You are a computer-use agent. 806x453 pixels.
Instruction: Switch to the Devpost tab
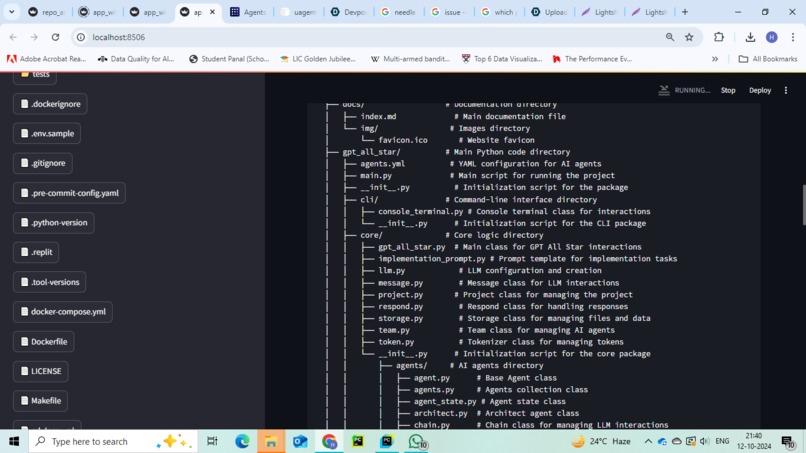click(349, 12)
